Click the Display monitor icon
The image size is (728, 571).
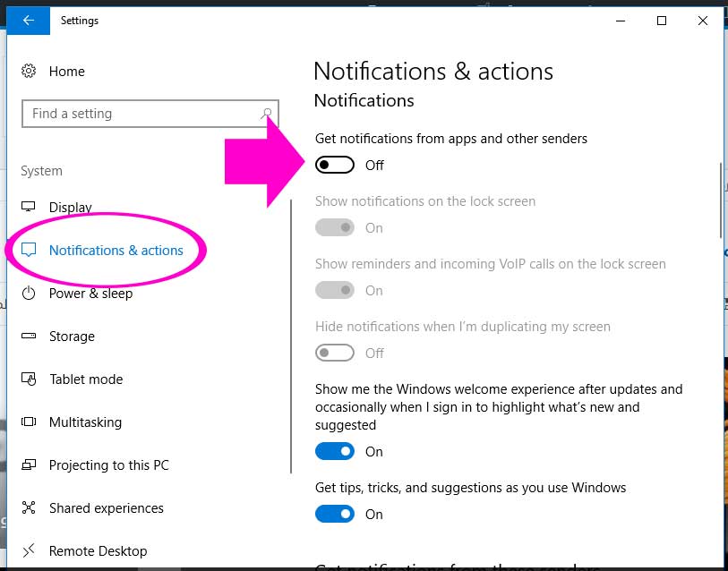coord(29,207)
